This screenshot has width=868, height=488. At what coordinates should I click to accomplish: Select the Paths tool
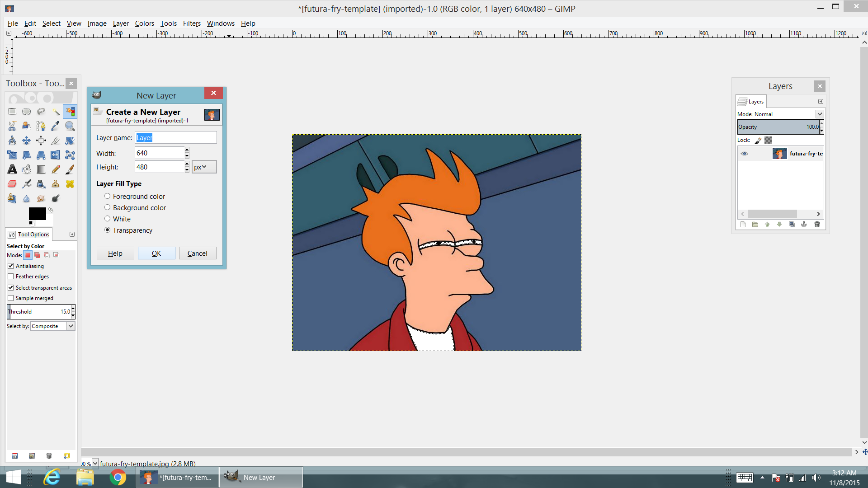41,126
